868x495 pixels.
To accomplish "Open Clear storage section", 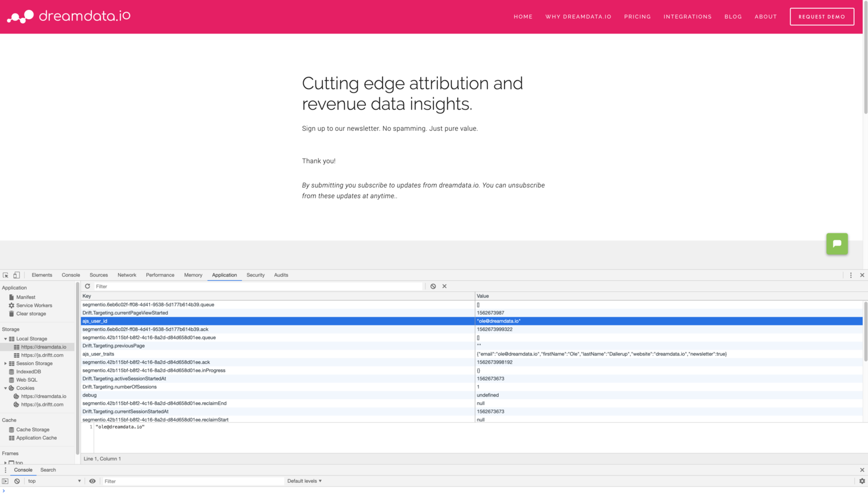I will 31,314.
